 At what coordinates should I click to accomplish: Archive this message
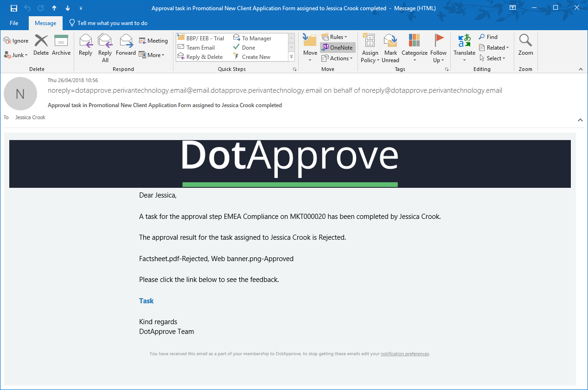tap(61, 45)
